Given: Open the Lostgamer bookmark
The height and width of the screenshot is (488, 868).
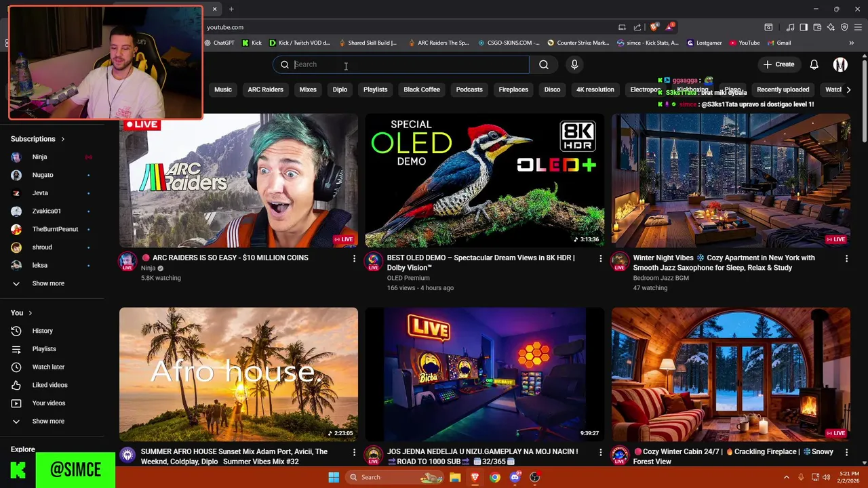Looking at the screenshot, I should pos(705,43).
